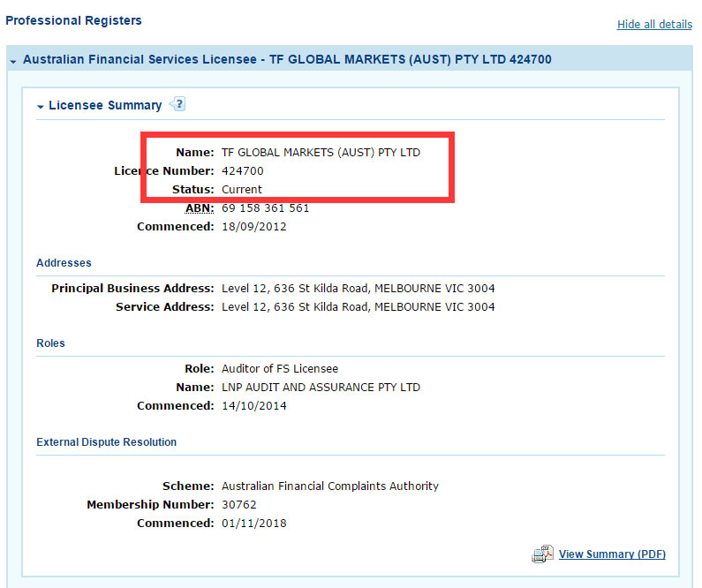The height and width of the screenshot is (588, 702).
Task: Click the Addresses section heading
Action: click(64, 263)
